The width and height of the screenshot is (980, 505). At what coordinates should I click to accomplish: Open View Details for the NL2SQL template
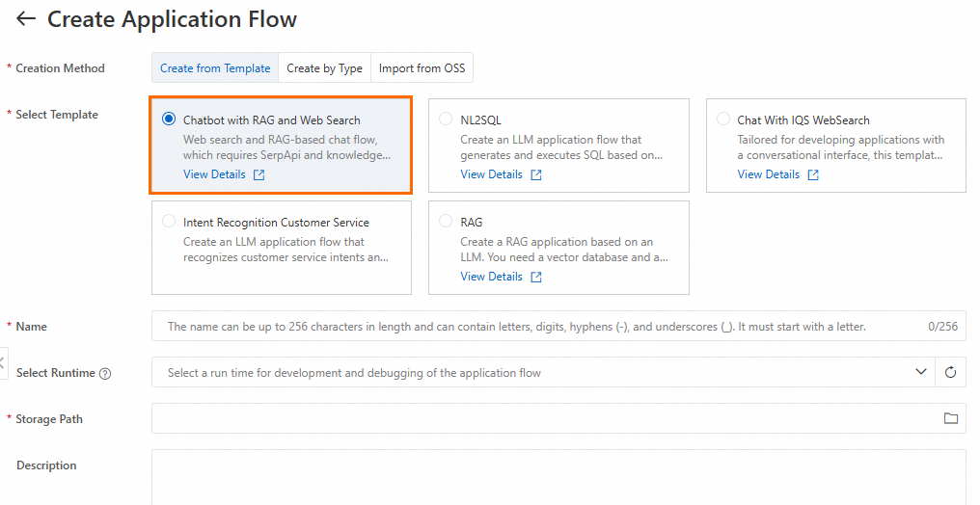click(491, 175)
